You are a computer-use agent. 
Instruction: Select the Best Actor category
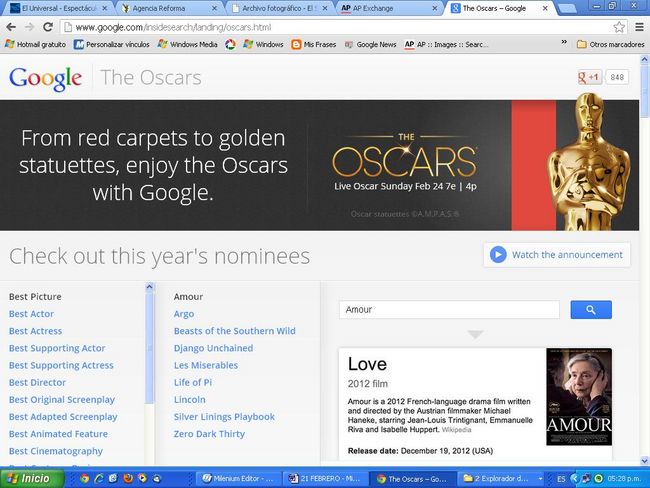[x=31, y=314]
